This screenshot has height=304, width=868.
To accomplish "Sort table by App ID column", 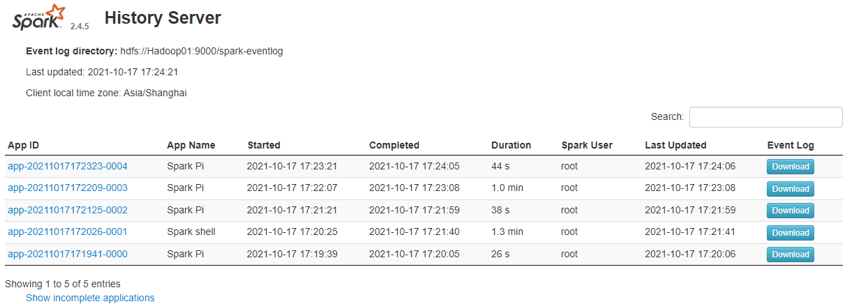I will click(24, 145).
